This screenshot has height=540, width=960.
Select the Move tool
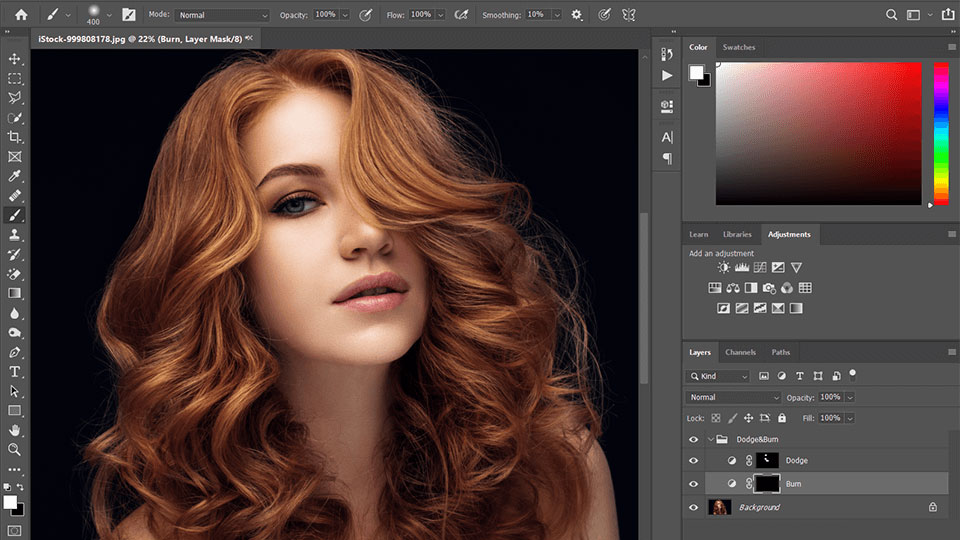(x=15, y=59)
